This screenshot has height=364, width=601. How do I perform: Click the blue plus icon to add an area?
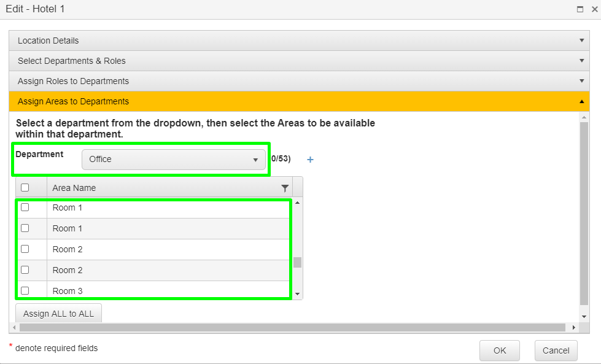(310, 159)
